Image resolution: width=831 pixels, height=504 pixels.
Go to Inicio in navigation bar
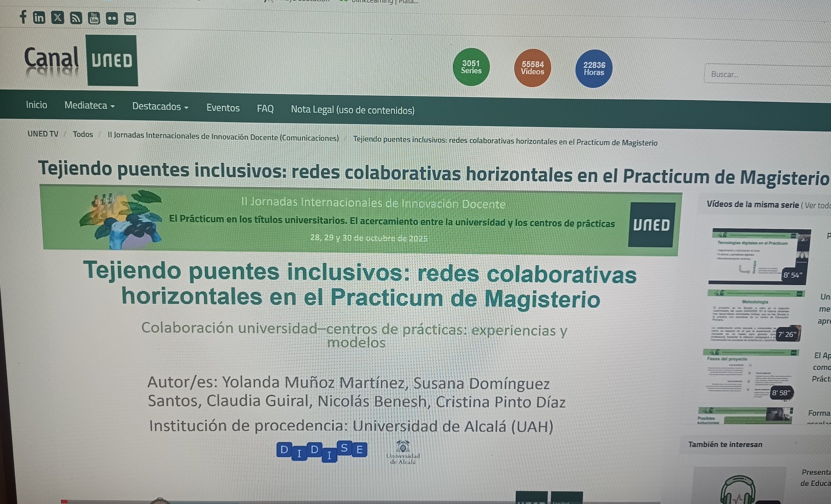tap(37, 105)
